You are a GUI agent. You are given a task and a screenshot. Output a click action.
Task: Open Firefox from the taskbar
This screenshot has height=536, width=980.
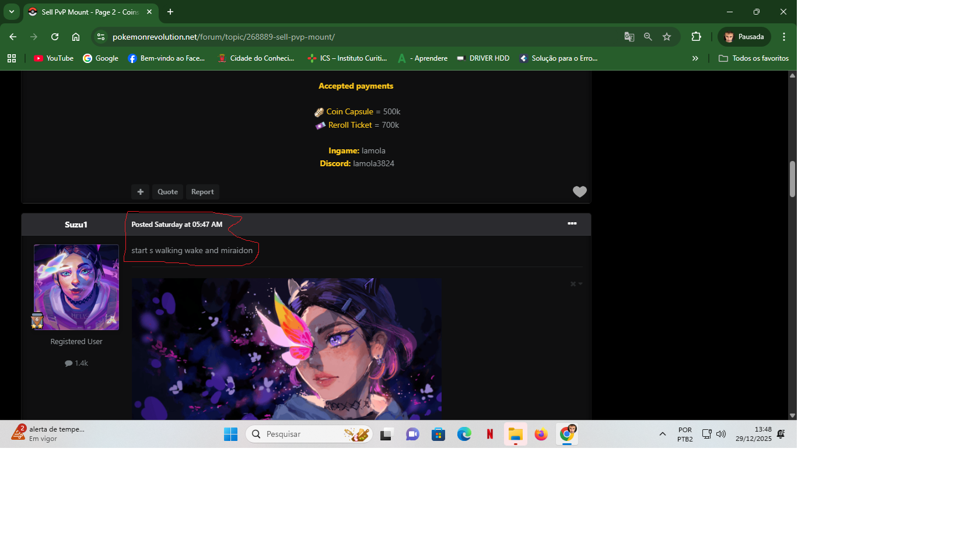click(541, 435)
